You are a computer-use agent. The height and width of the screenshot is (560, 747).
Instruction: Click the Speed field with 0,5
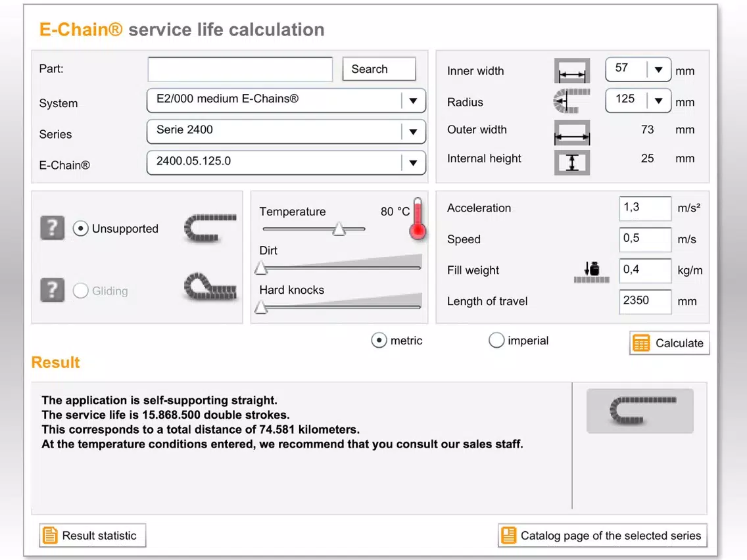[x=645, y=239]
